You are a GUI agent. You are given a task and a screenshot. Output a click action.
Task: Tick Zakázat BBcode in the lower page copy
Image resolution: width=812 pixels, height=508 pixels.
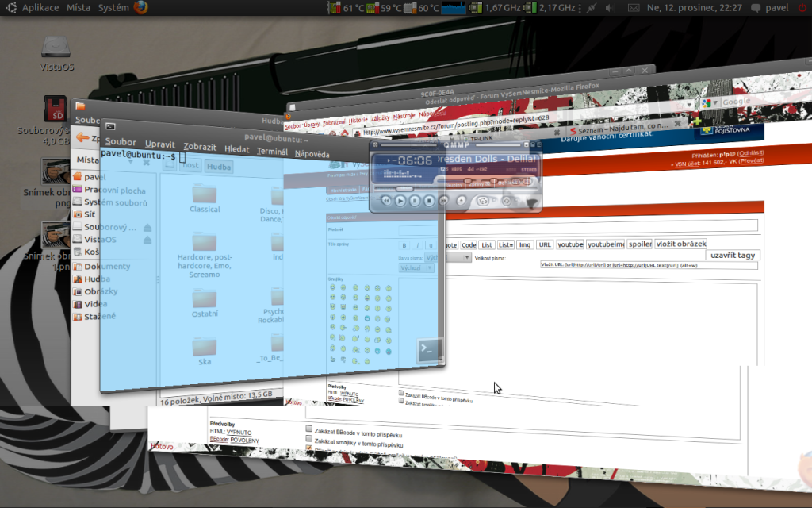309,429
